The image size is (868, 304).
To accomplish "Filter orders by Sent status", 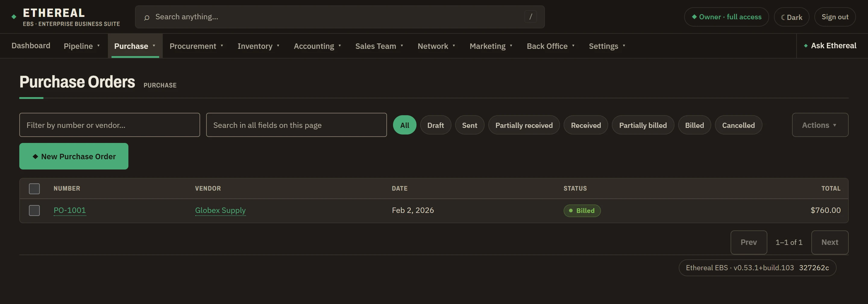I will coord(469,125).
